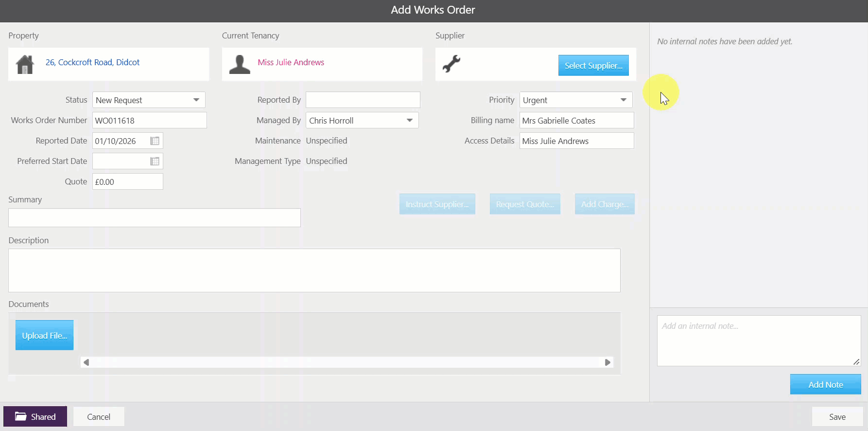Click the 'Add Works Order' title
Screen dimensions: 868x431
coord(433,10)
